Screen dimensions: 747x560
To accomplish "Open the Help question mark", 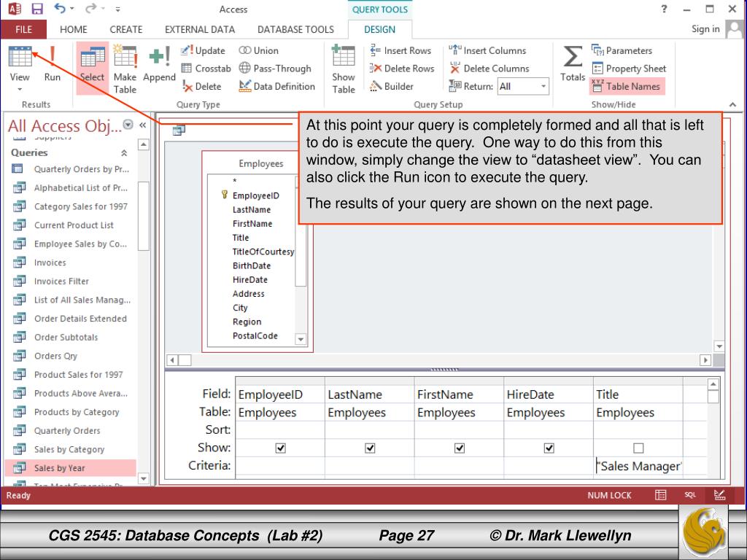I will [664, 9].
